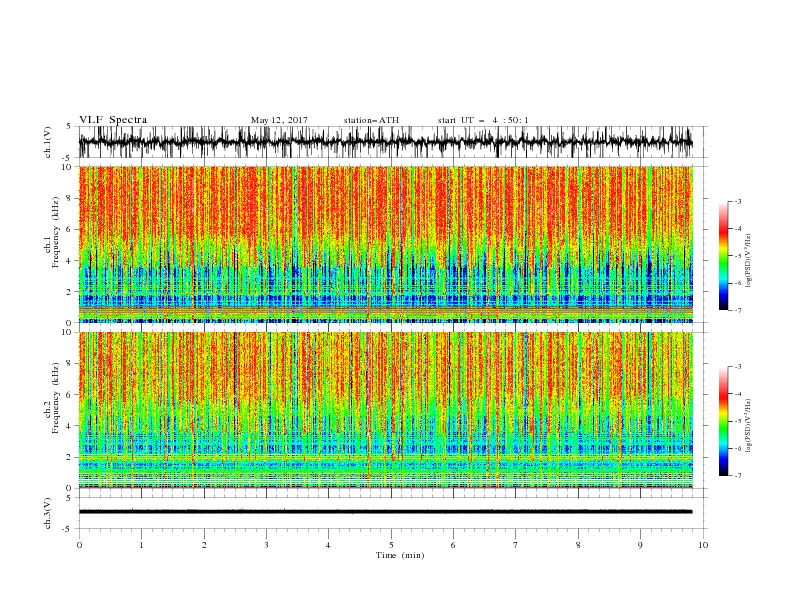The image size is (792, 612).
Task: Click the ch.1 PSD color bar
Action: [x=723, y=255]
